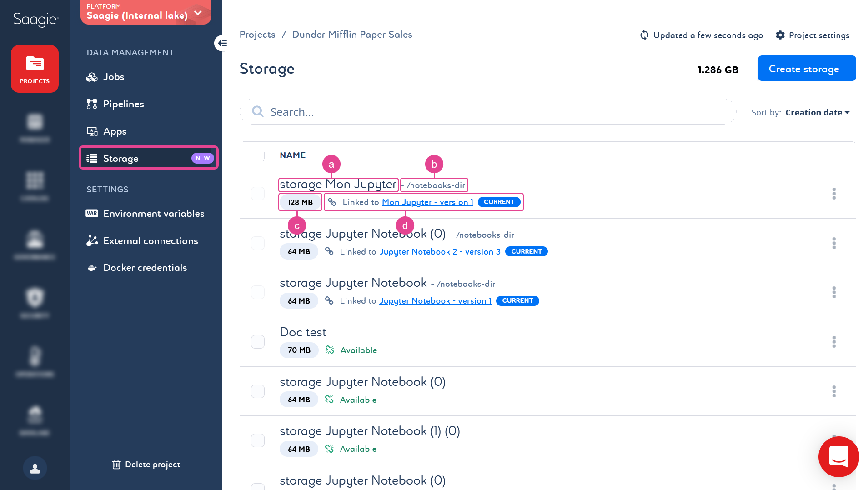Click the storage Mon Jupyter name
The image size is (868, 490).
click(x=338, y=184)
